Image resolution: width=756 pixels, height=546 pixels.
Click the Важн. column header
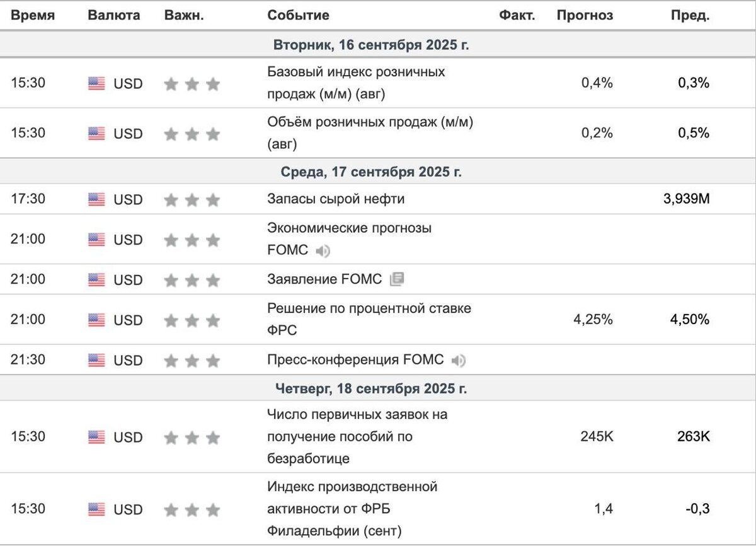[184, 16]
